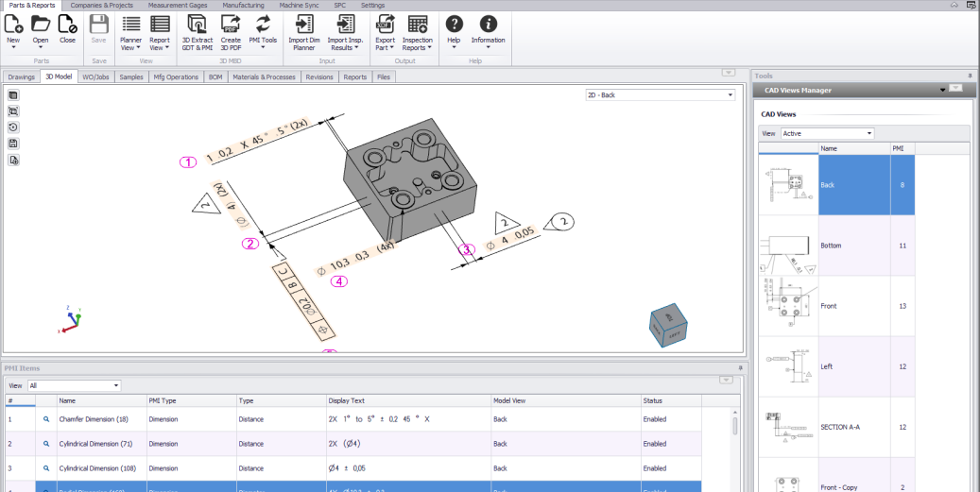Click magnifier icon for Cylindrical Dimension (108)
The width and height of the screenshot is (980, 492).
click(45, 468)
